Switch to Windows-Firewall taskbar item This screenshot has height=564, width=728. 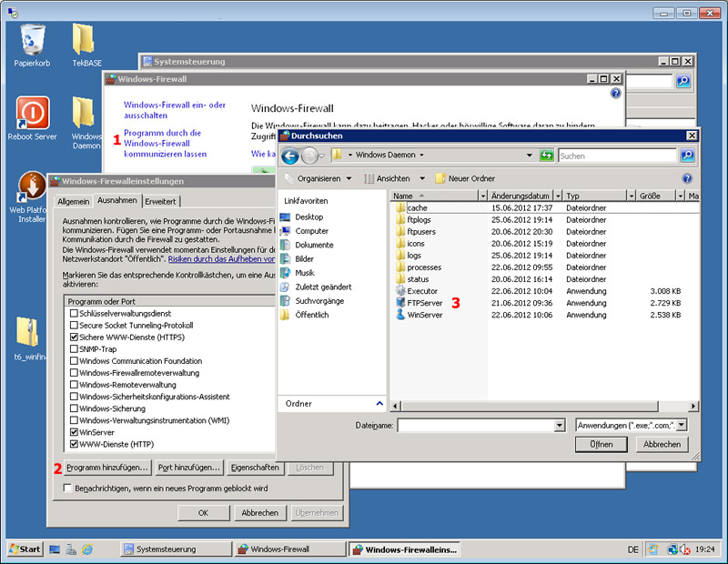coord(290,549)
